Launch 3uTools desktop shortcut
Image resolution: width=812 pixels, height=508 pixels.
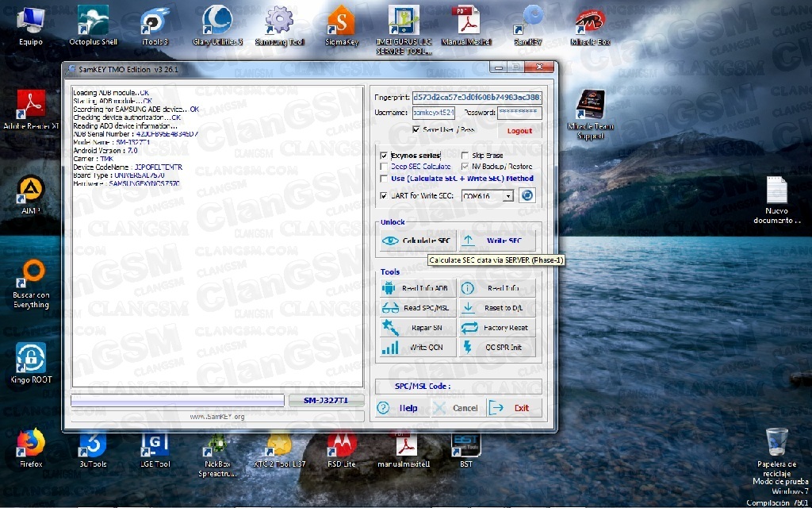(94, 450)
